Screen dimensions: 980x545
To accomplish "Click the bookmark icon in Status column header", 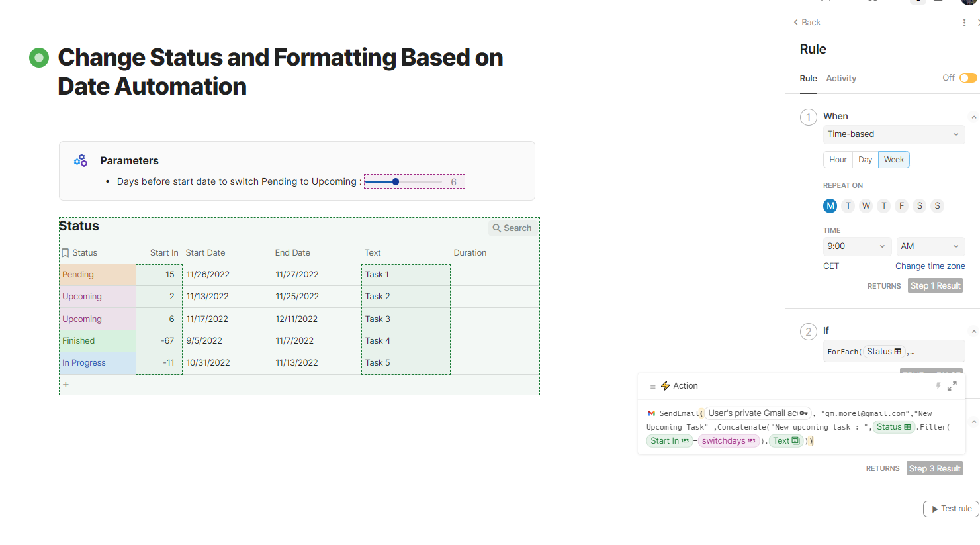I will 66,253.
